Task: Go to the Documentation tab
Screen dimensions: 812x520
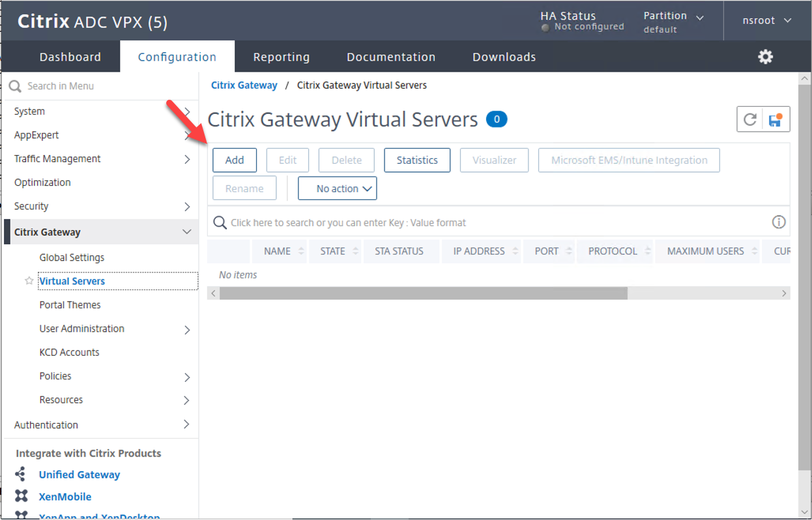Action: 391,57
